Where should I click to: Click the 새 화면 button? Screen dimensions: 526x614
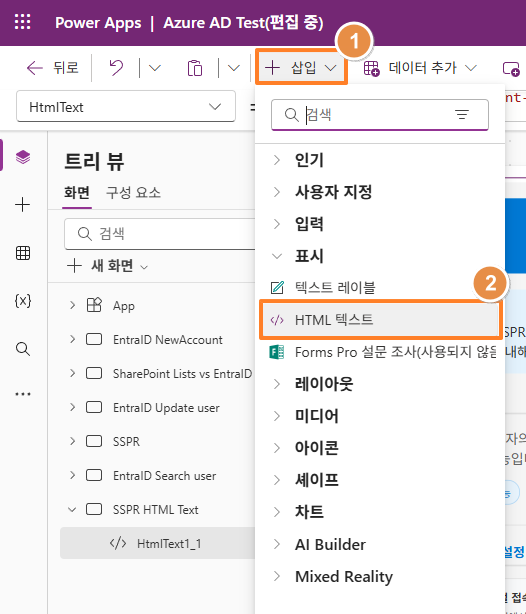[x=107, y=266]
